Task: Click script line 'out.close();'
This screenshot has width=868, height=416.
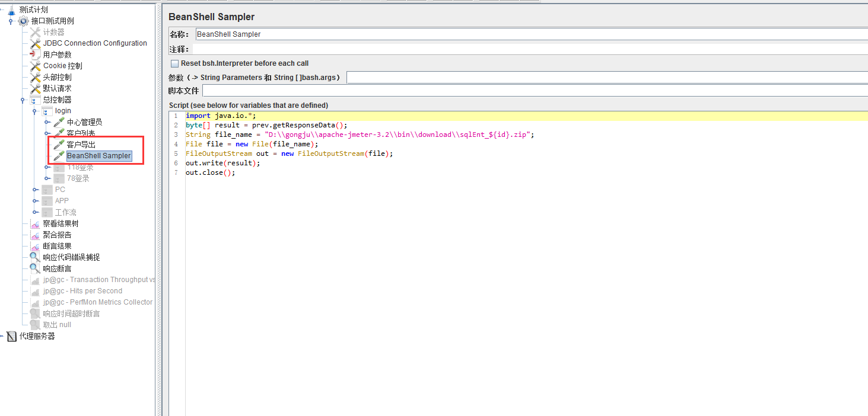Action: [210, 172]
